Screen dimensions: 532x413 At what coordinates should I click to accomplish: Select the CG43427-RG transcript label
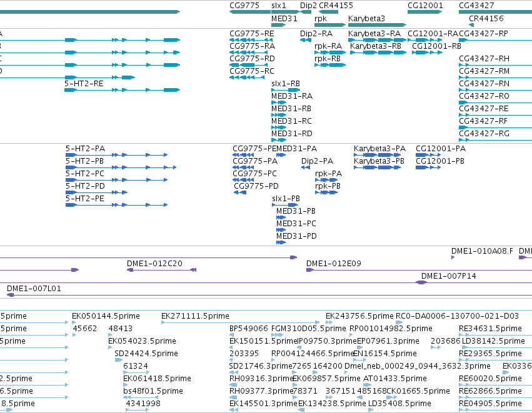tap(484, 133)
